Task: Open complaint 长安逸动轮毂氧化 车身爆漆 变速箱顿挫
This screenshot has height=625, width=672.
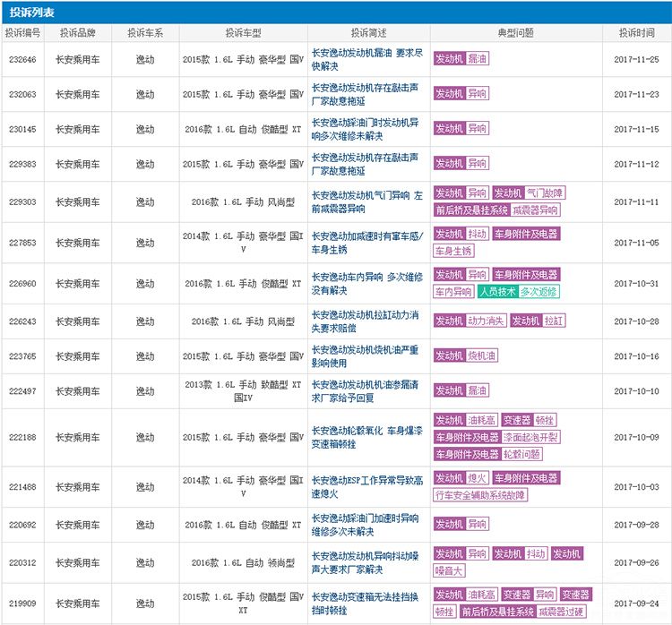Action: (367, 437)
